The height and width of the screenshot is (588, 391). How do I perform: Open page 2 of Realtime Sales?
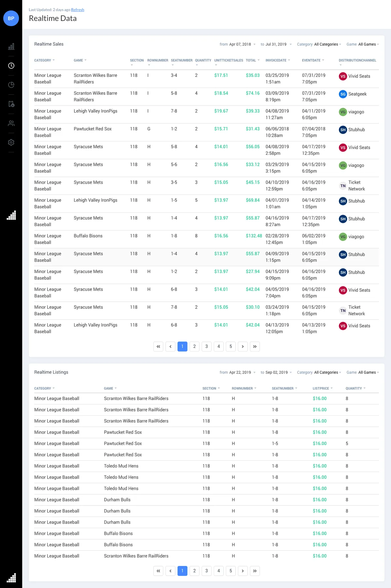(x=195, y=347)
